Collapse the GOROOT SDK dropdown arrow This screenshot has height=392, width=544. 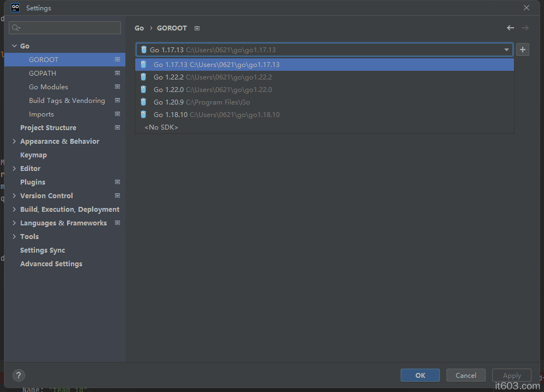point(506,50)
